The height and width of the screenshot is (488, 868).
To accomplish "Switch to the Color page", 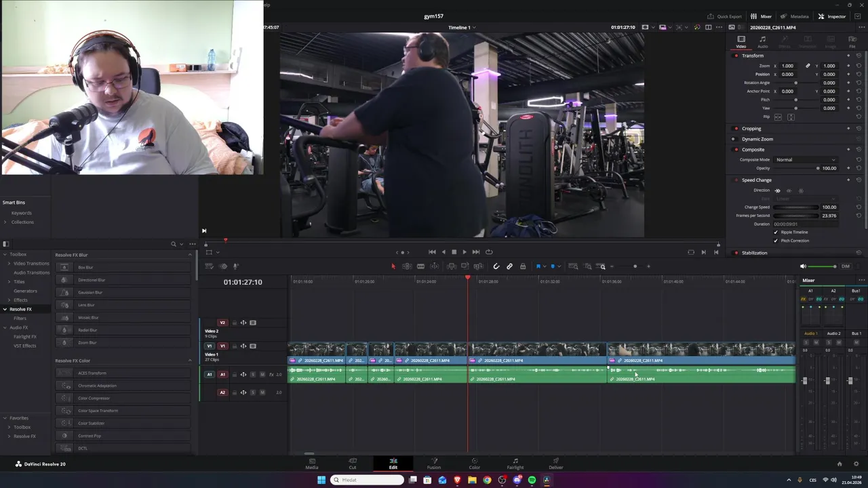I will tap(474, 464).
